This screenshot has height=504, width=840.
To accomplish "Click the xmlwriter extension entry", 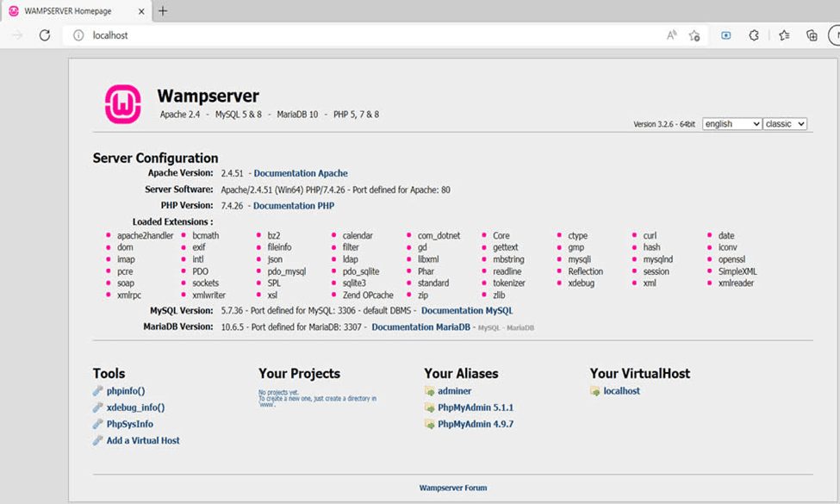I will click(x=209, y=296).
